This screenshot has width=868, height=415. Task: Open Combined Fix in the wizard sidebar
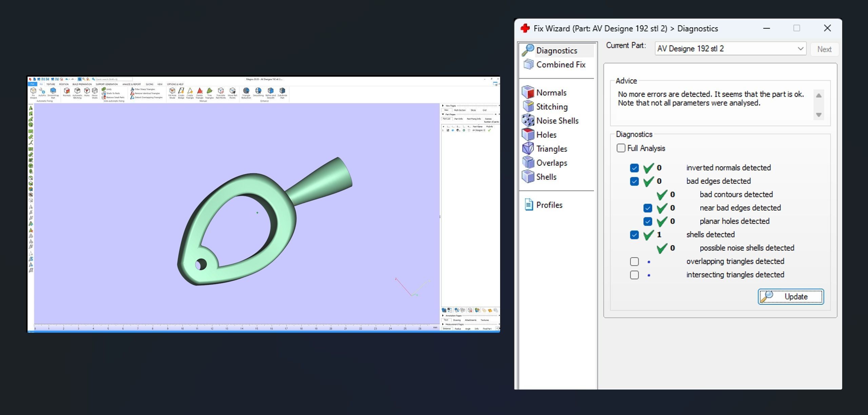[x=560, y=65]
